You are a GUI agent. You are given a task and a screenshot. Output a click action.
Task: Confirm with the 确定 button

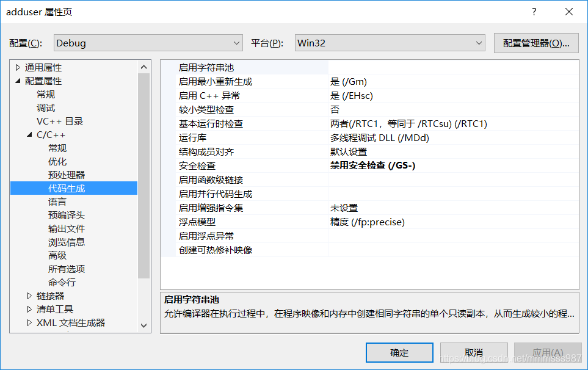pyautogui.click(x=399, y=352)
